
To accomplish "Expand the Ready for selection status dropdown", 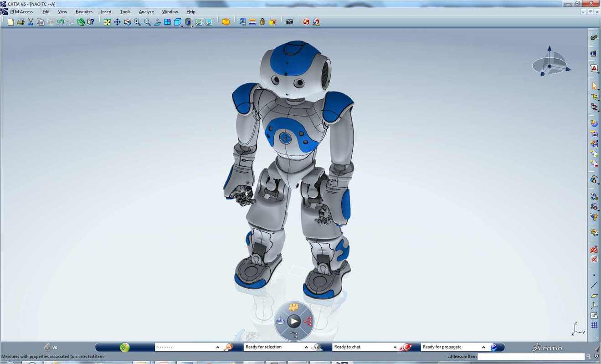I will coord(306,347).
